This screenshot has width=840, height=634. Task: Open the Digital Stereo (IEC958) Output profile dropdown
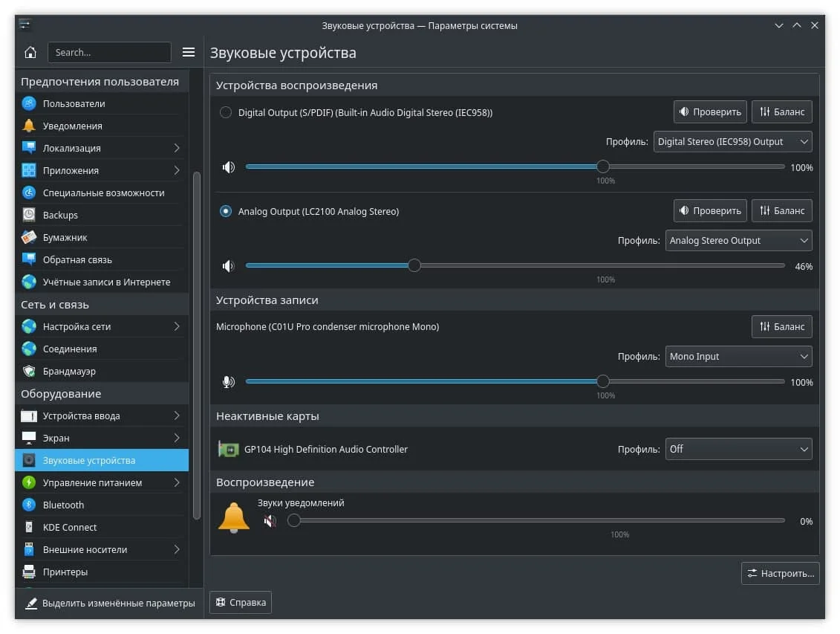(732, 141)
